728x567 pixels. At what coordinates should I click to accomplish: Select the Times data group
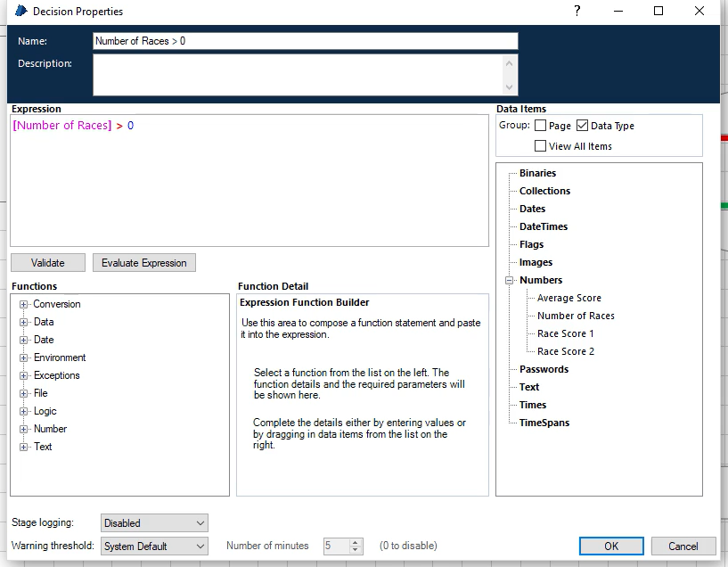[533, 405]
